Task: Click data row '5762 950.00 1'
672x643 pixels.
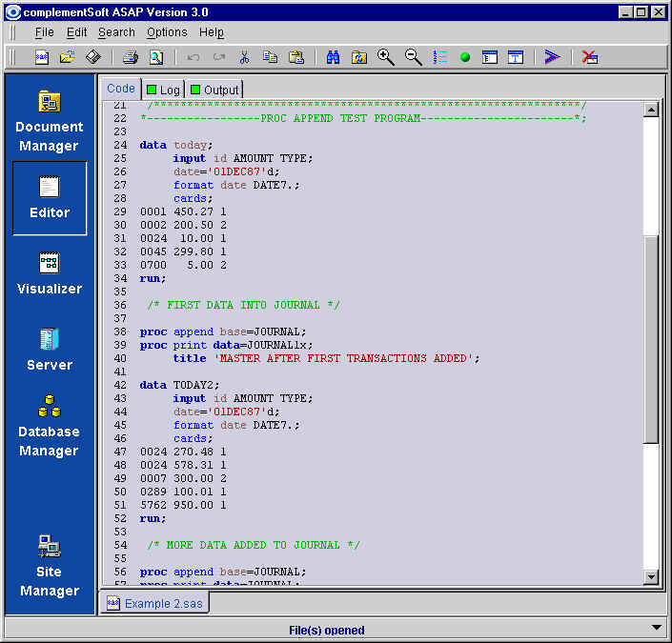Action: [183, 505]
